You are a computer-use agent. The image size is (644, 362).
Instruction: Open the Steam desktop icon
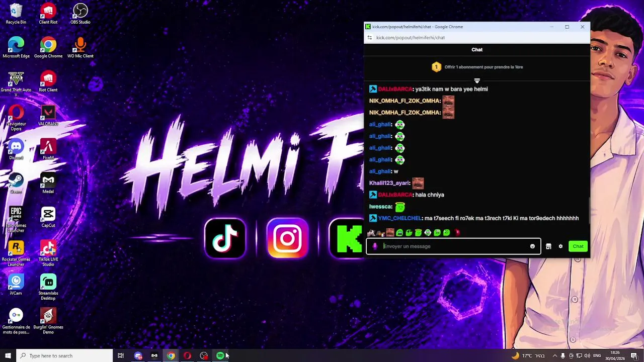(16, 184)
